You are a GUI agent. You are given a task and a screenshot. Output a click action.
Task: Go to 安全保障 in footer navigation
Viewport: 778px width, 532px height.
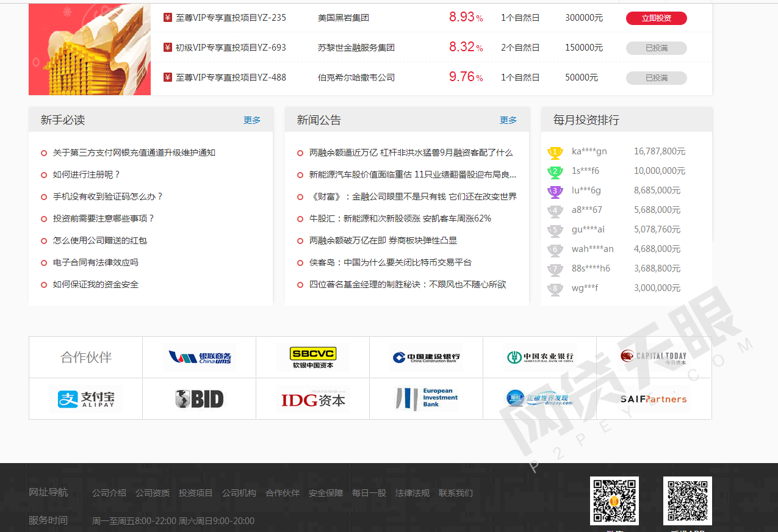coord(326,493)
